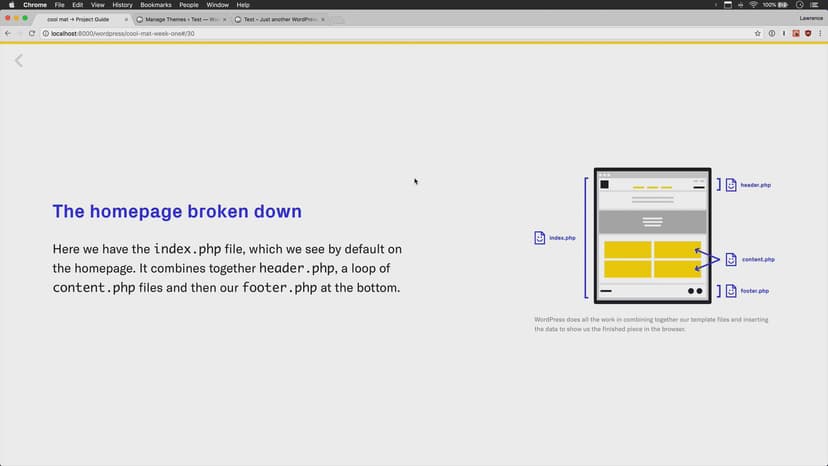
Task: Click the index.php file icon
Action: pos(540,238)
